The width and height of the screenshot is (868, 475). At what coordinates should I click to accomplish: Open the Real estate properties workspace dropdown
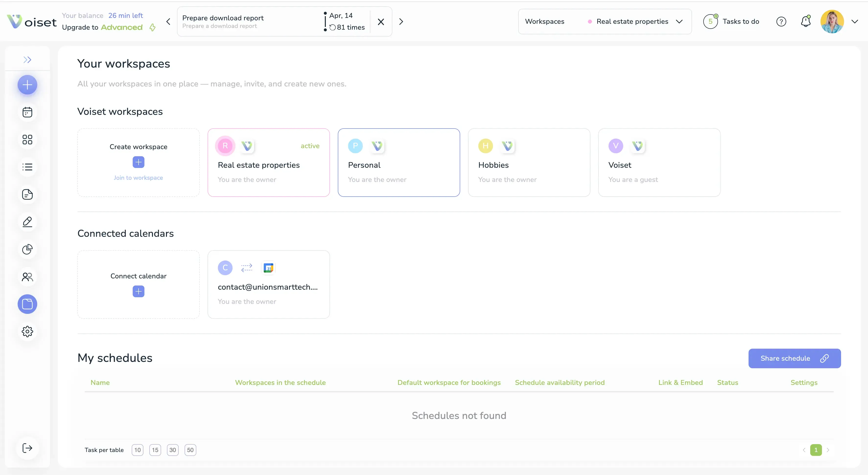point(680,21)
